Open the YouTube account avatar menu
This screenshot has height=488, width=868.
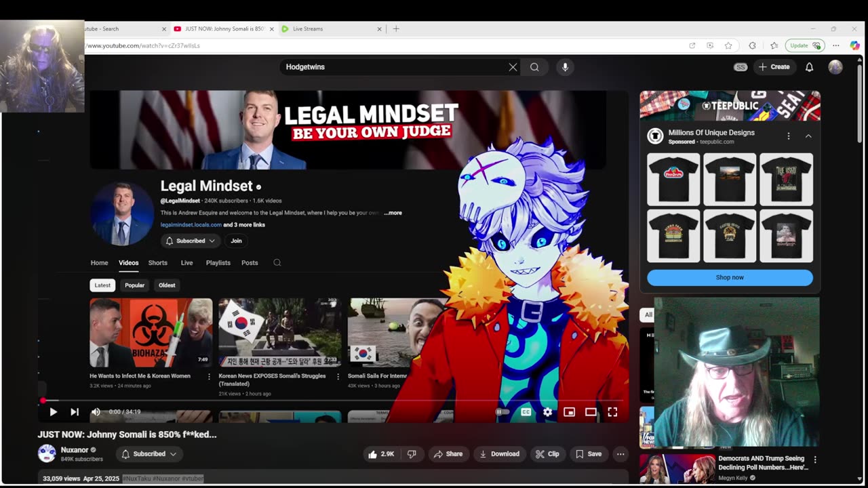(x=835, y=67)
